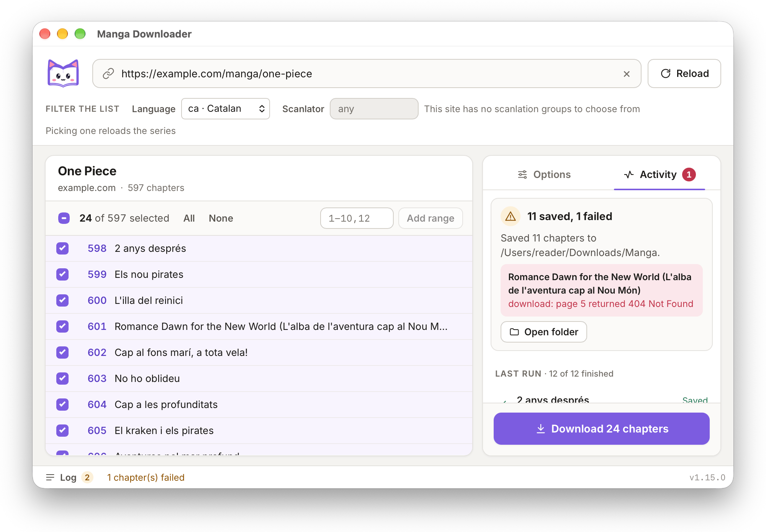Uncheck chapter 600 L'illa del reinici
This screenshot has width=766, height=532.
62,300
